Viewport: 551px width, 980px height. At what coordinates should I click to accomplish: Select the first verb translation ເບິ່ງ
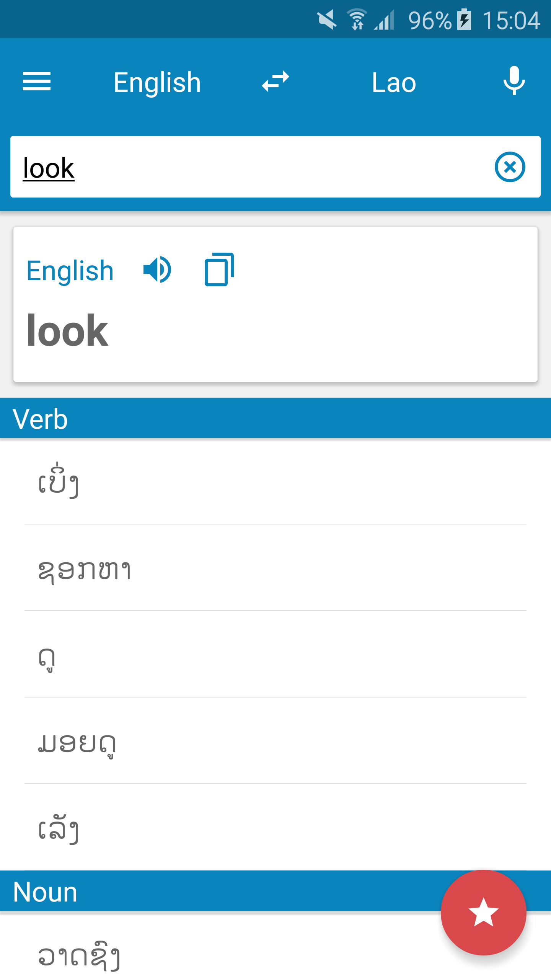tap(59, 482)
